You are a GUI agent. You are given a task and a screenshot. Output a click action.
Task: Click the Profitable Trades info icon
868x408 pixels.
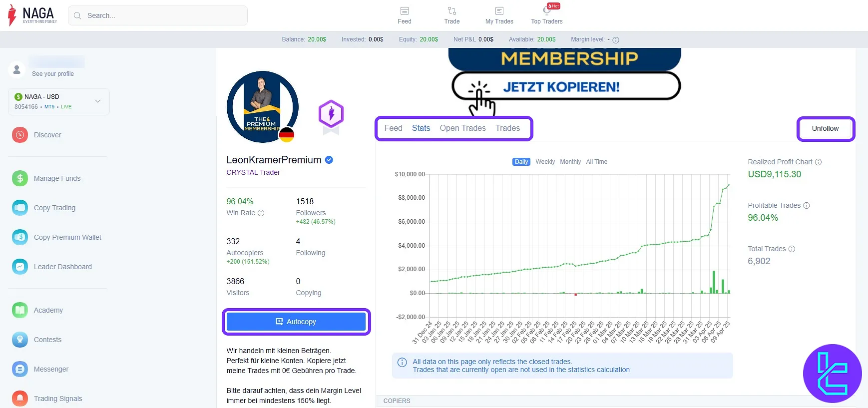(807, 205)
